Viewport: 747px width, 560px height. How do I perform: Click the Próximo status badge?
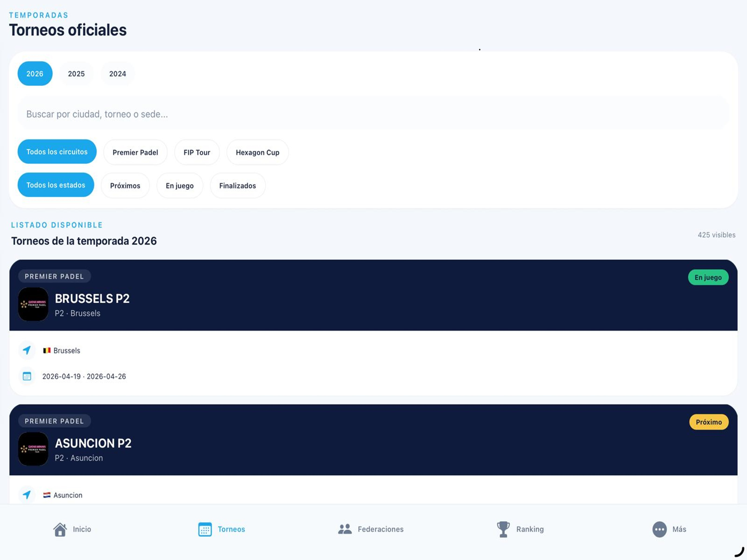tap(709, 422)
